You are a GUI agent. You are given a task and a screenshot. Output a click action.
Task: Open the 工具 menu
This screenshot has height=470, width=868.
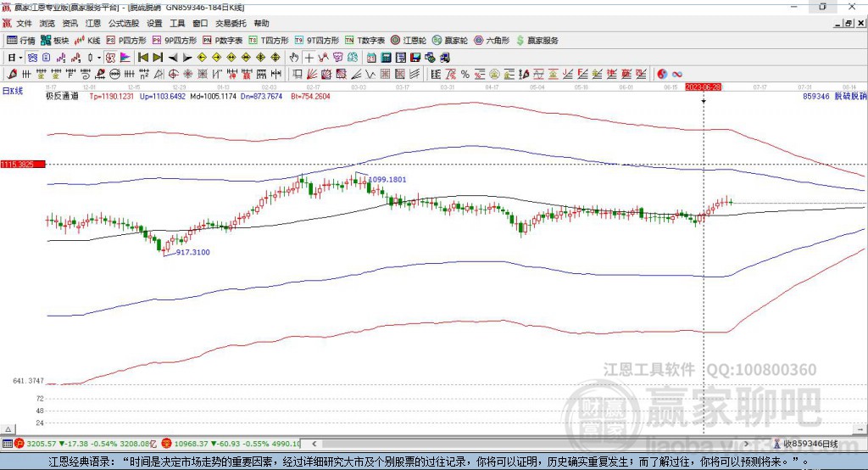177,23
